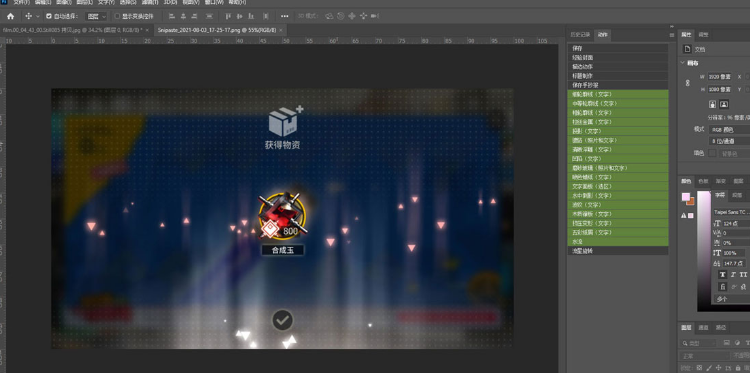Image resolution: width=750 pixels, height=373 pixels.
Task: Click the align left edges icon
Action: (x=172, y=16)
